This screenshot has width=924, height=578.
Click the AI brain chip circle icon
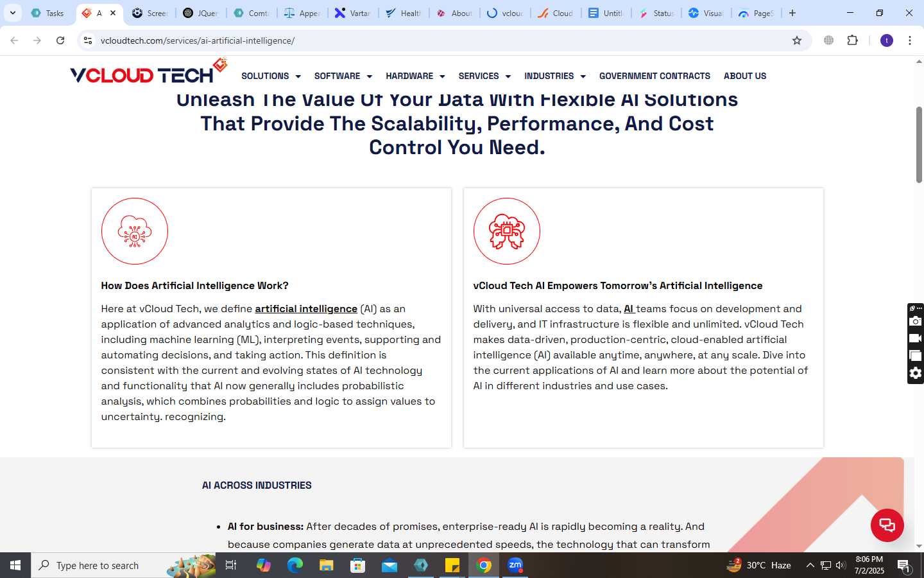507,231
